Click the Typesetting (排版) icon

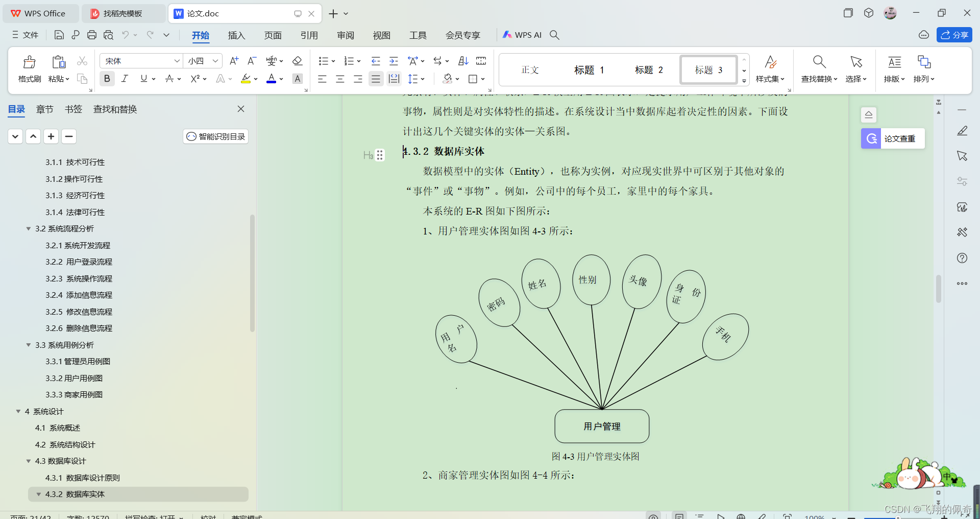point(894,62)
